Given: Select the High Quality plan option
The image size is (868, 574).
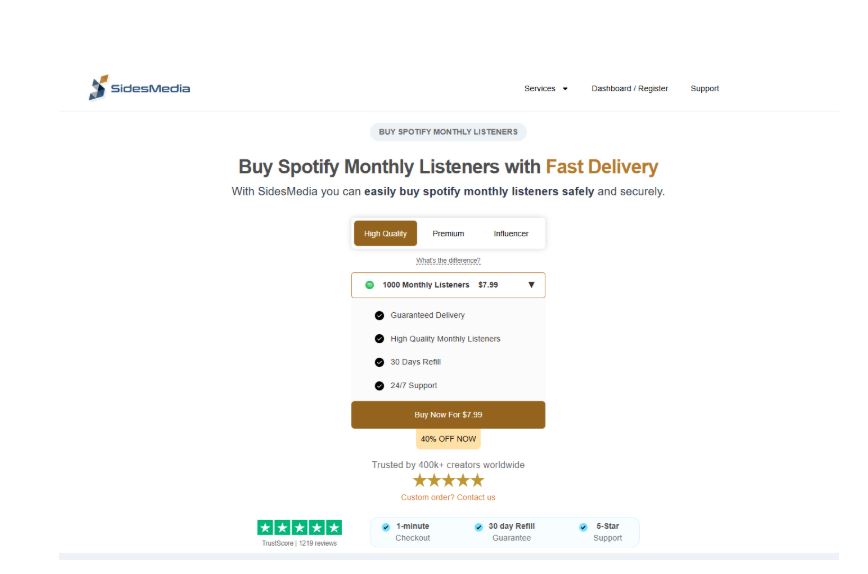Looking at the screenshot, I should tap(385, 233).
